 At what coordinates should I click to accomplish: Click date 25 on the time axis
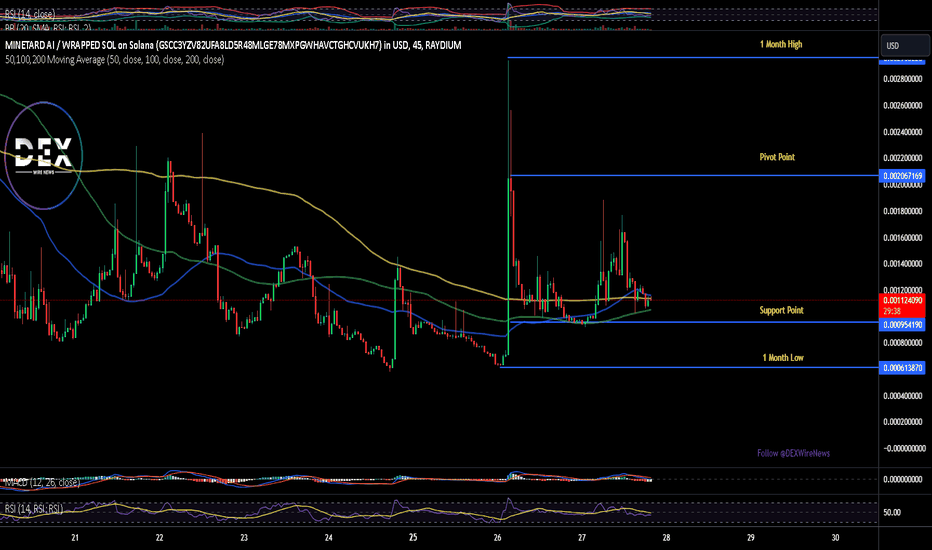[413, 538]
